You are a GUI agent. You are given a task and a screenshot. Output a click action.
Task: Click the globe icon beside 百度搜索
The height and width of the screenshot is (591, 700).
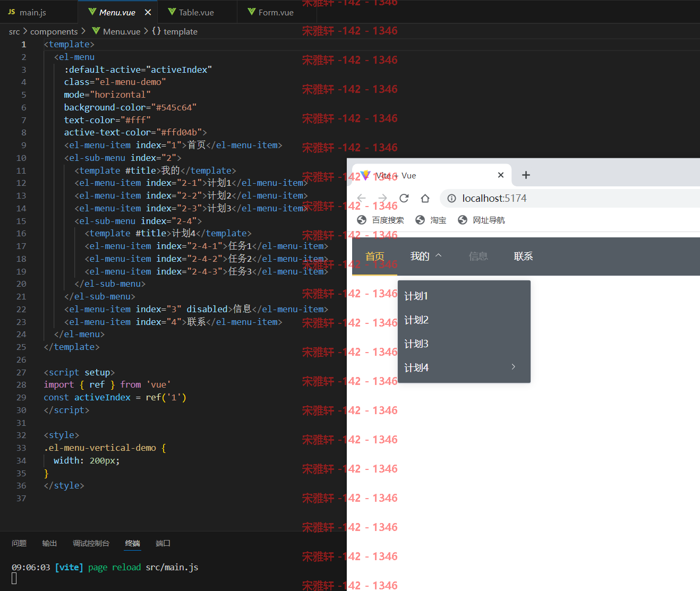[362, 220]
